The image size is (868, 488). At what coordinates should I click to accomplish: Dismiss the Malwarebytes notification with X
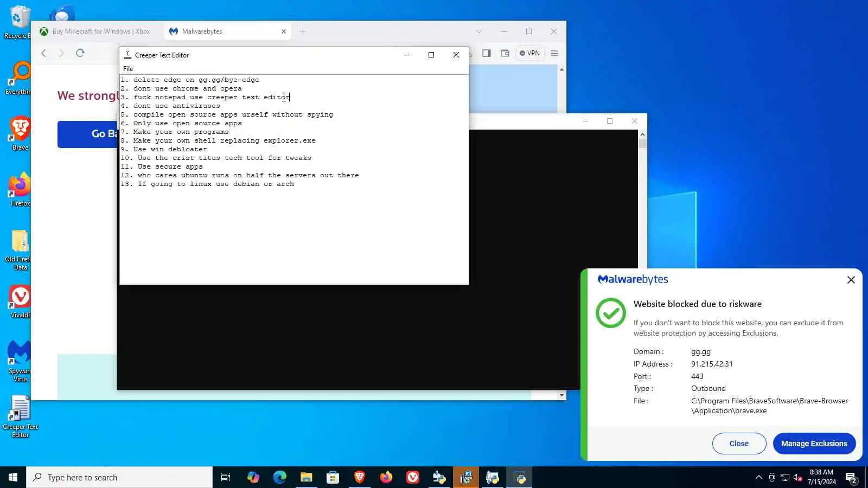click(x=851, y=280)
